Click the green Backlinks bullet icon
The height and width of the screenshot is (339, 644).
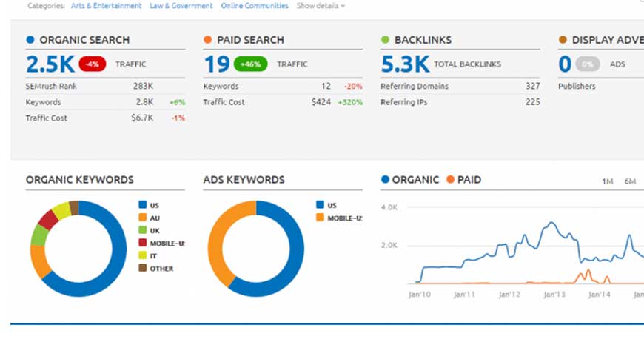click(385, 40)
